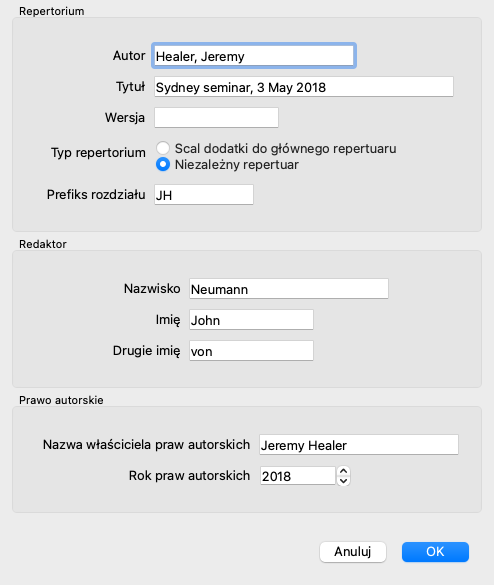Increase the copyright year with the up arrow
494x585 pixels.
343,471
